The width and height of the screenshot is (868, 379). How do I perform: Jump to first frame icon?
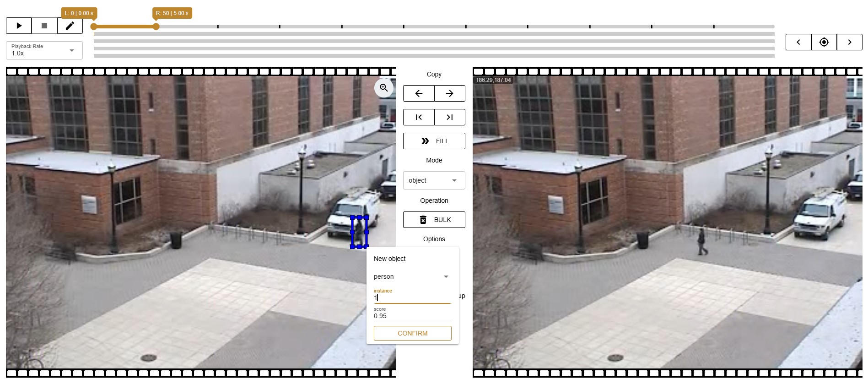tap(418, 117)
